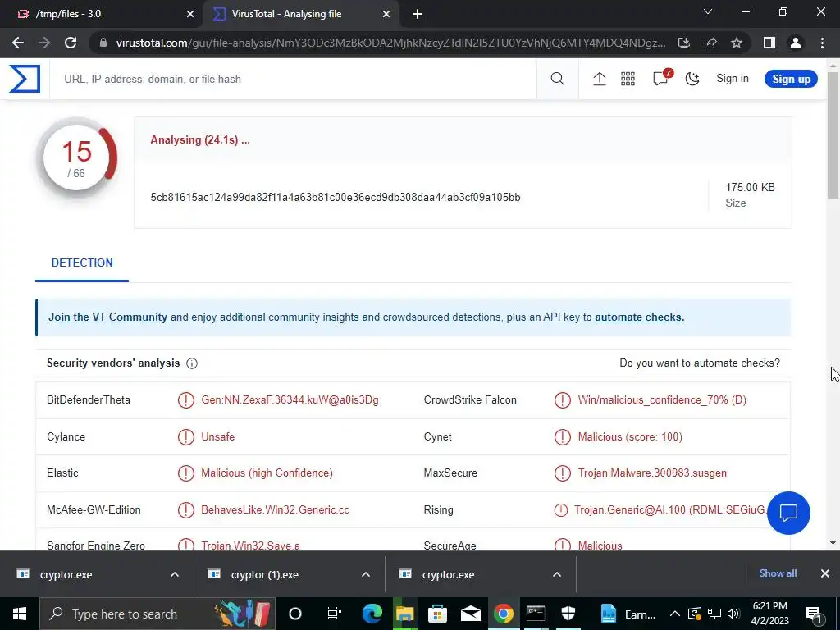840x630 pixels.
Task: Click CrowdStrike Falcon detection warning icon
Action: pyautogui.click(x=563, y=400)
